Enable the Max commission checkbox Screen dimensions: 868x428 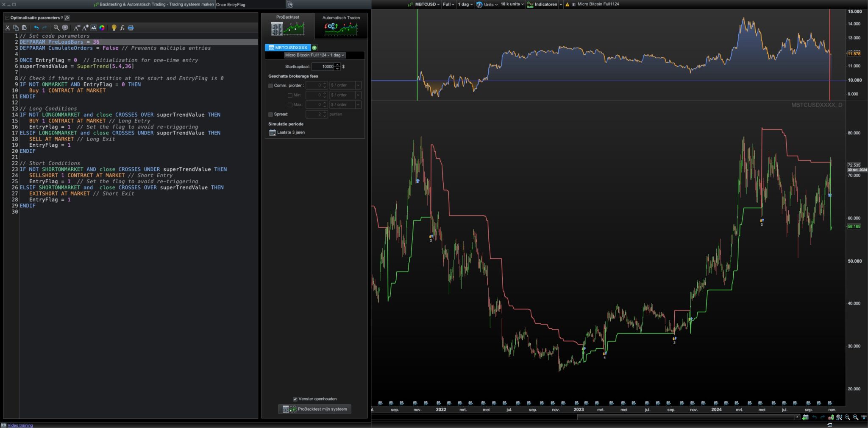click(x=290, y=105)
